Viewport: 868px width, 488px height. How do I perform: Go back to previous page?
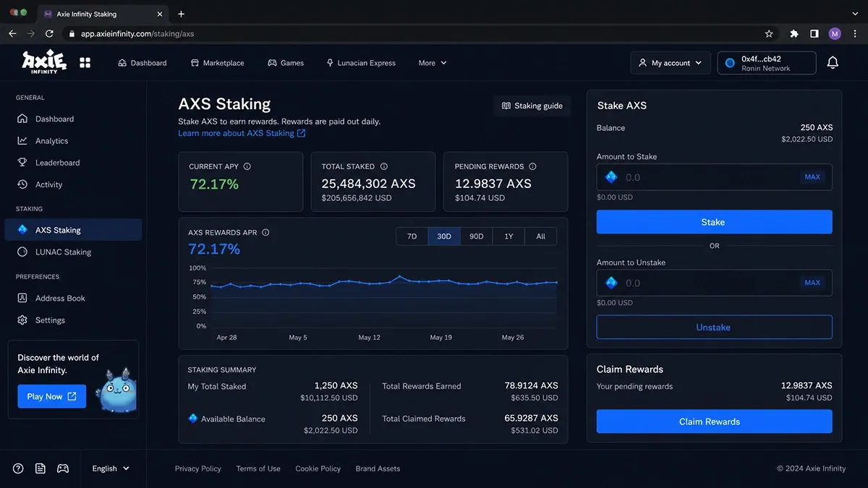[12, 33]
